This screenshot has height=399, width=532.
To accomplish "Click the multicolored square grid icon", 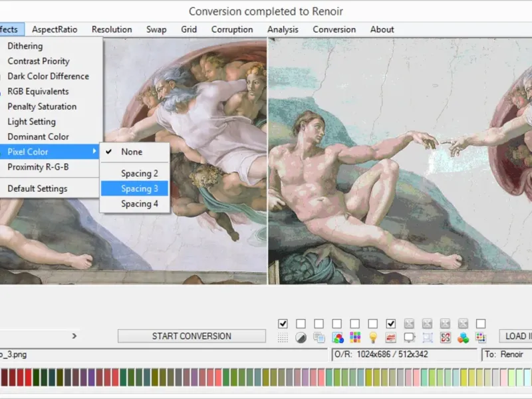I will (x=355, y=338).
